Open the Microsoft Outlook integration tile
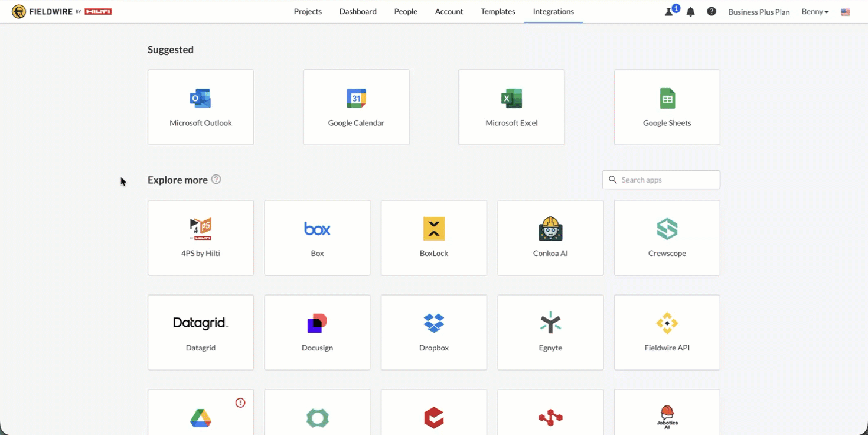This screenshot has width=868, height=435. pyautogui.click(x=201, y=108)
